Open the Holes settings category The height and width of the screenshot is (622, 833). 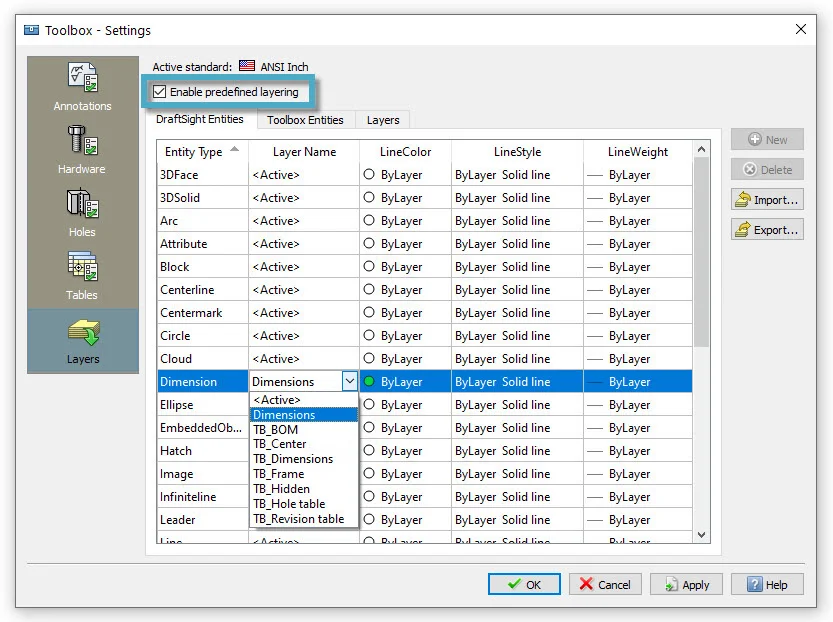[82, 212]
